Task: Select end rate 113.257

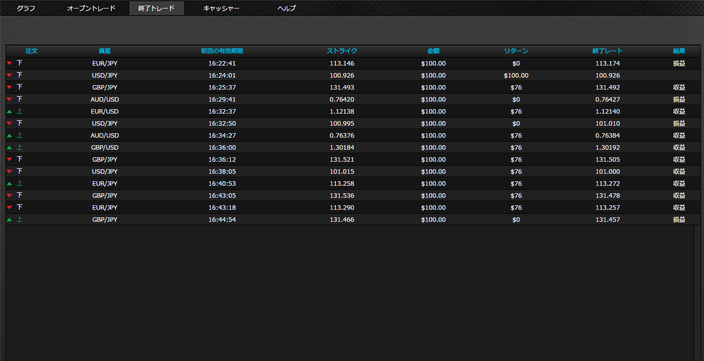Action: [x=607, y=207]
